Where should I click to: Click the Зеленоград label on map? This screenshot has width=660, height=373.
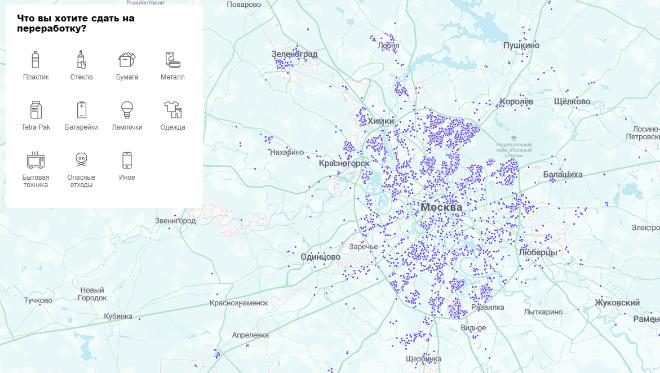click(294, 54)
